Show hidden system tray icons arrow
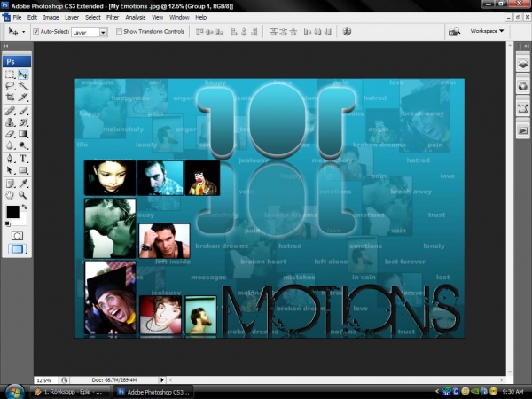The height and width of the screenshot is (399, 532). click(437, 392)
